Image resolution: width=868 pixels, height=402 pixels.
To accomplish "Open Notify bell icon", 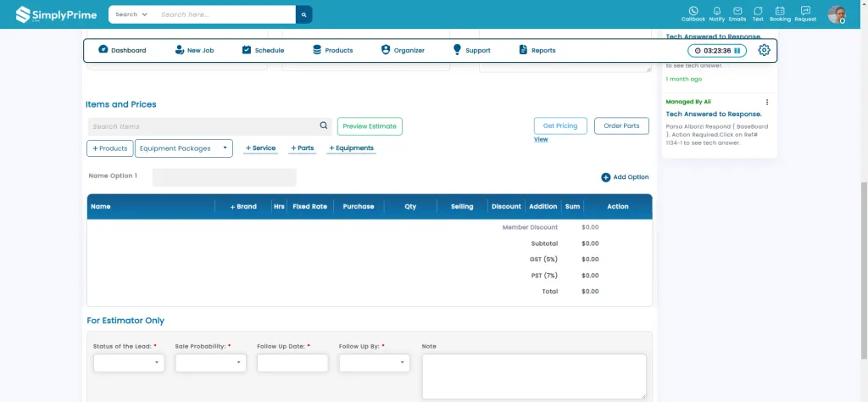I will click(x=717, y=14).
